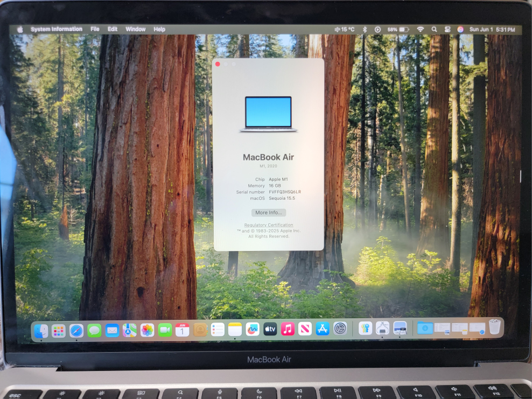Click the "16 GB" memory value
Screen dimensions: 532x399
point(275,186)
